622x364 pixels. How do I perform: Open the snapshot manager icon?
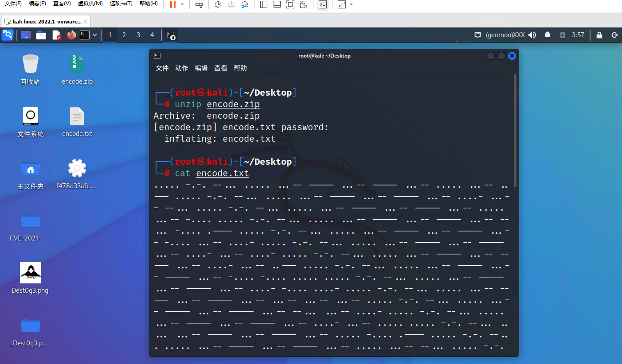pyautogui.click(x=245, y=4)
